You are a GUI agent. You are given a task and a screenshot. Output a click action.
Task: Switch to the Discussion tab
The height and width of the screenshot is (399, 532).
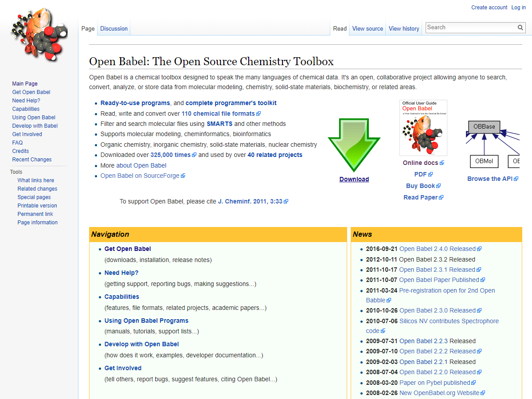point(113,28)
